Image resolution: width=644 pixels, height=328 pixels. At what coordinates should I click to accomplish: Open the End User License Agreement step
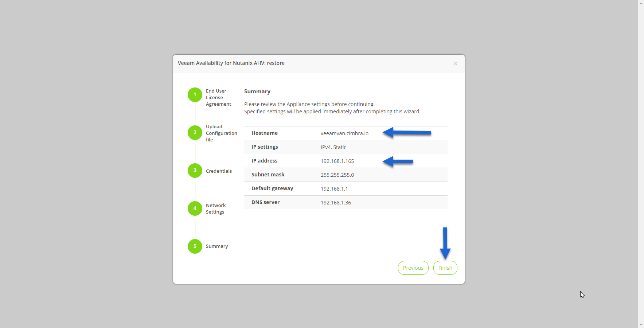[x=218, y=98]
